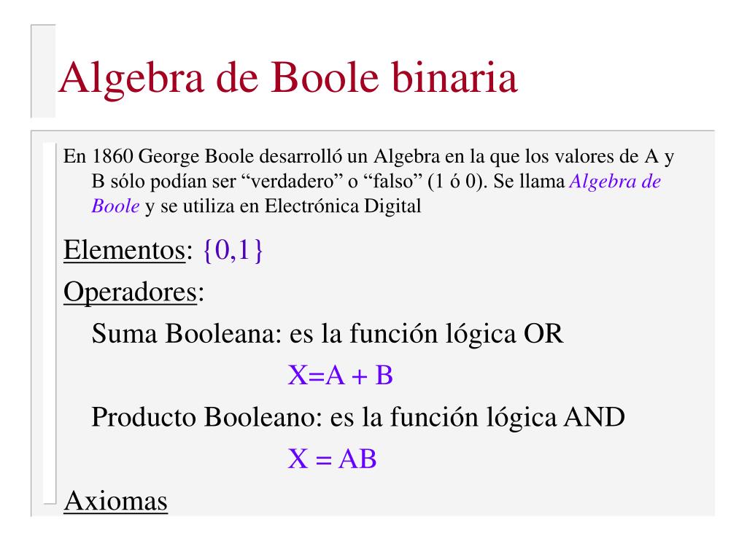This screenshot has height=560, width=747.
Task: Click the formula X=A + B
Action: [340, 376]
